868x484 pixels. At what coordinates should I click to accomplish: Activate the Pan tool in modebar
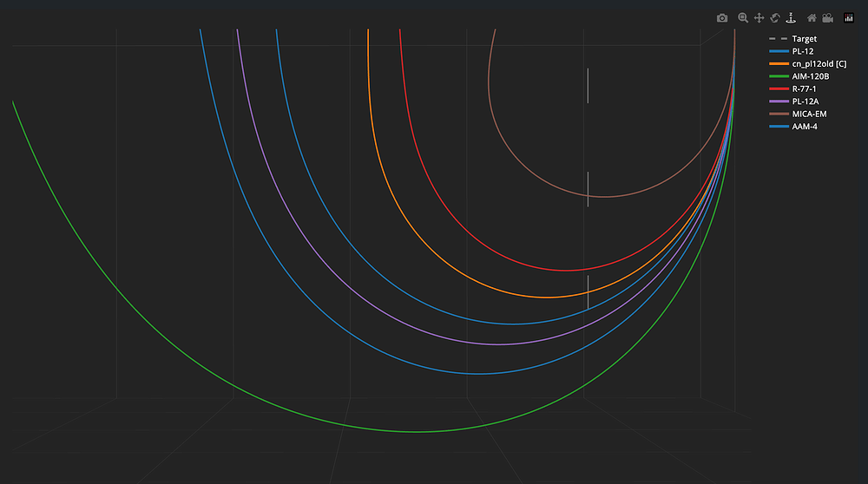(759, 18)
